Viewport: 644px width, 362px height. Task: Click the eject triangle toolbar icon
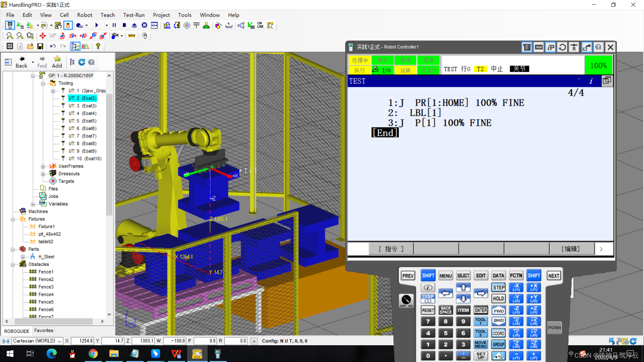[135, 25]
